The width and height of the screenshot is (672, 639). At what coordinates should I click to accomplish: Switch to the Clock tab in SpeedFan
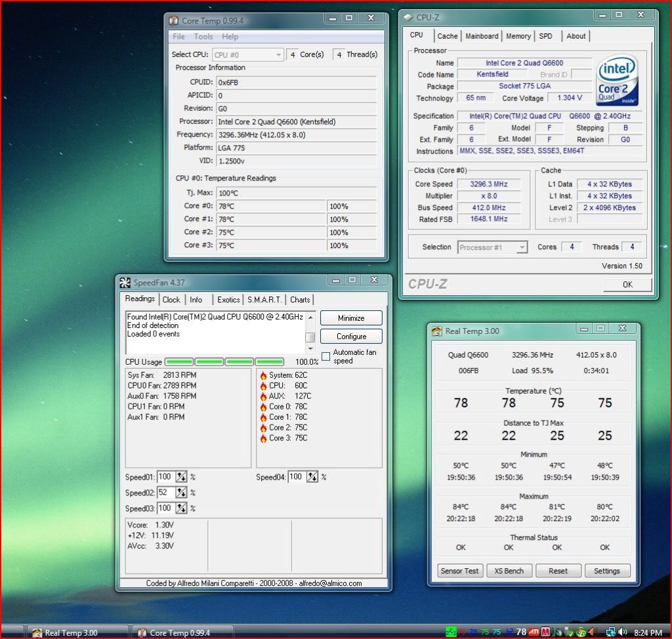(x=171, y=300)
